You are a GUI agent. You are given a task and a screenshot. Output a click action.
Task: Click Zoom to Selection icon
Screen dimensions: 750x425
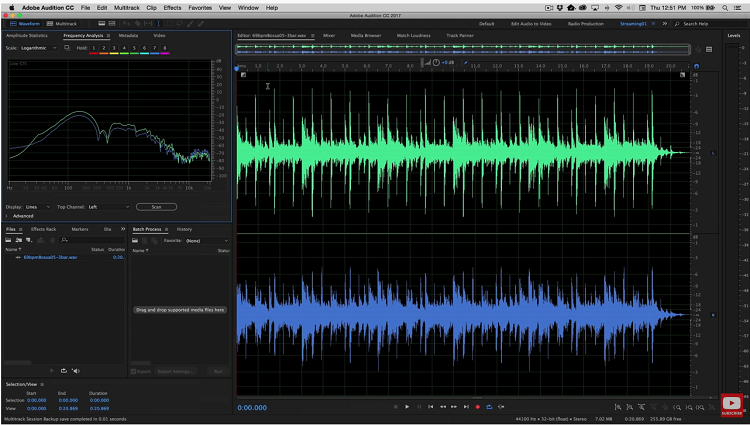[700, 407]
